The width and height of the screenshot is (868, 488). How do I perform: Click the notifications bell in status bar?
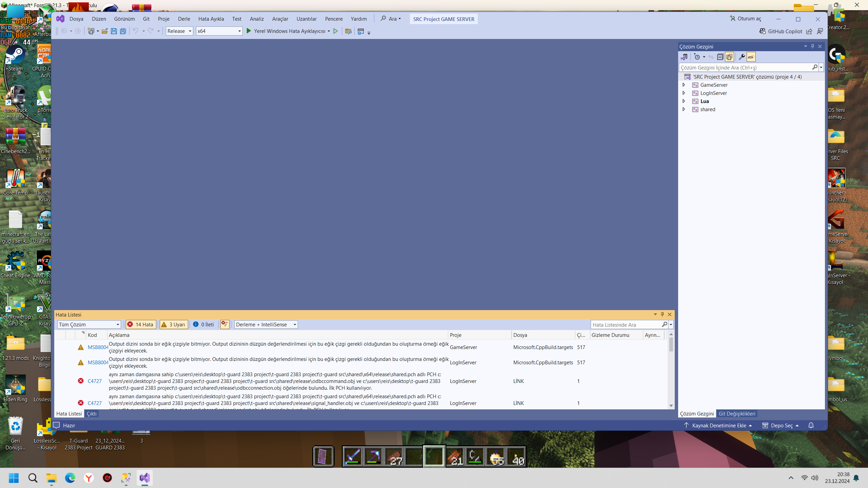pyautogui.click(x=811, y=425)
